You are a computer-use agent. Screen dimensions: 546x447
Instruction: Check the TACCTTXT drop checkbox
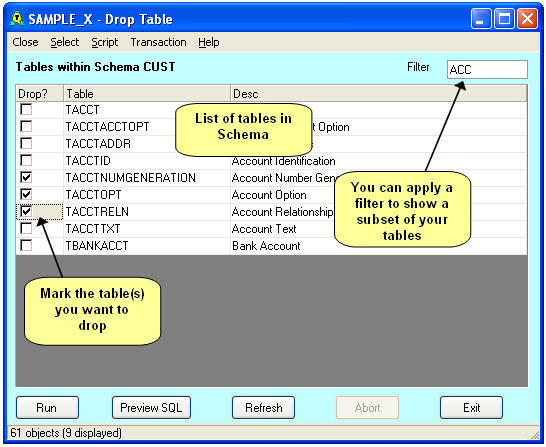[x=26, y=228]
